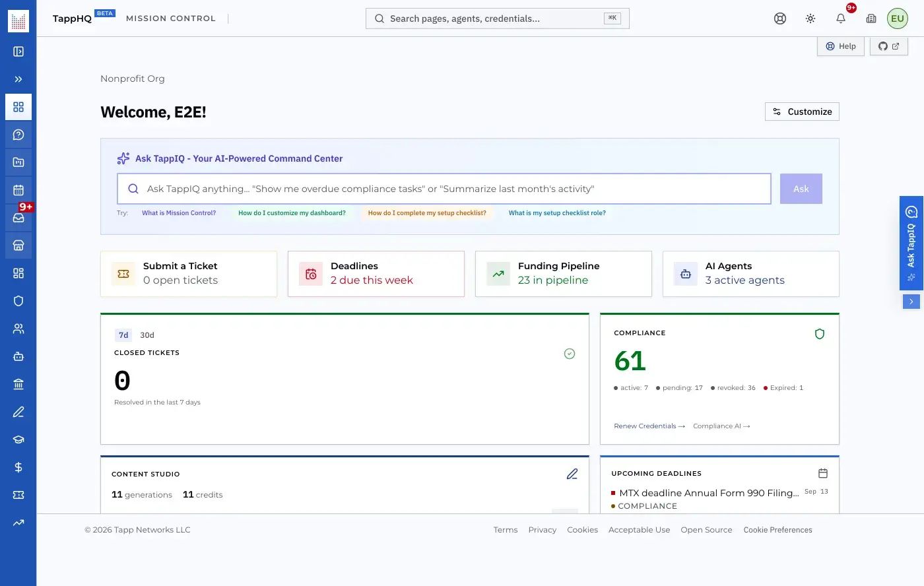Viewport: 924px width, 586px height.
Task: Open the dashboard grid icon in sidebar
Action: tap(18, 107)
